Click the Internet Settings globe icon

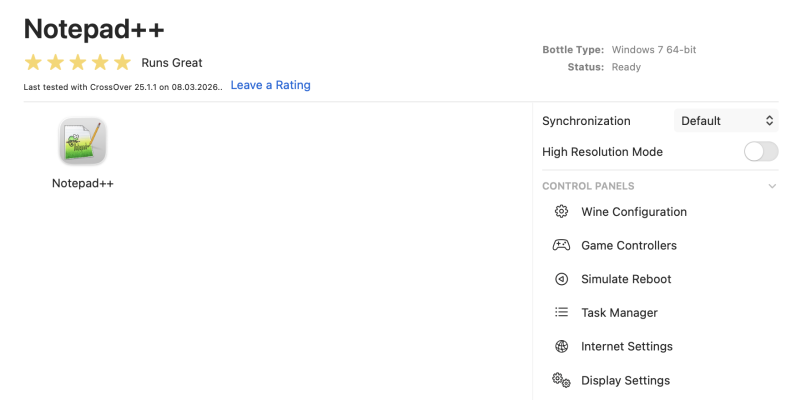click(561, 346)
